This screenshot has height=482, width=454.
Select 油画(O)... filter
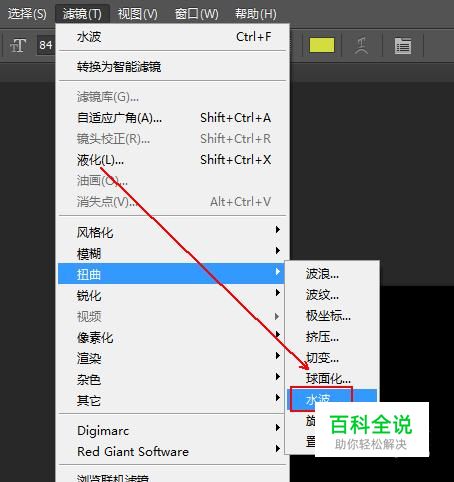(x=172, y=181)
